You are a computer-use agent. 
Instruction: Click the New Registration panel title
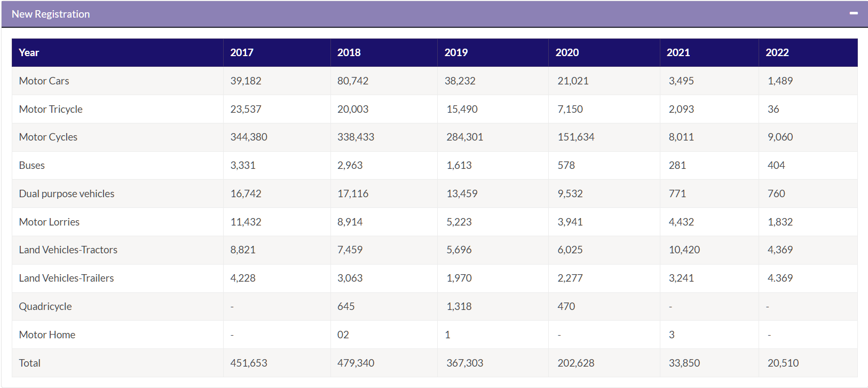51,14
